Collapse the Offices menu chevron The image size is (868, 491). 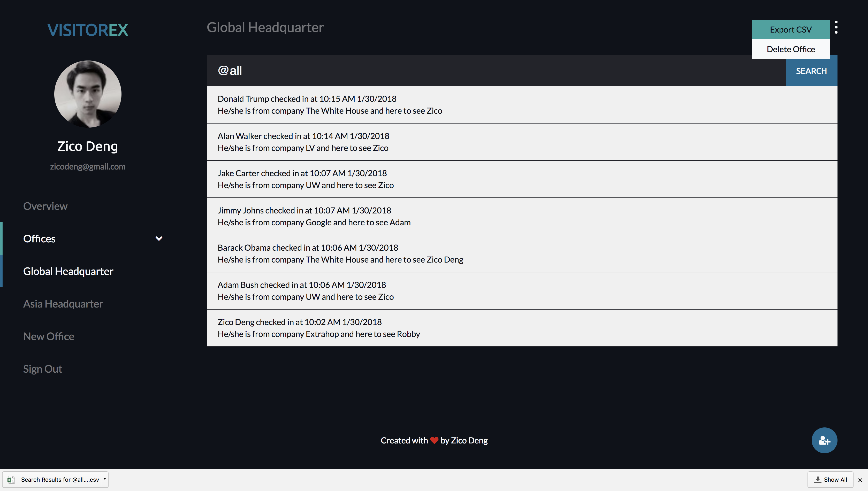pos(159,239)
